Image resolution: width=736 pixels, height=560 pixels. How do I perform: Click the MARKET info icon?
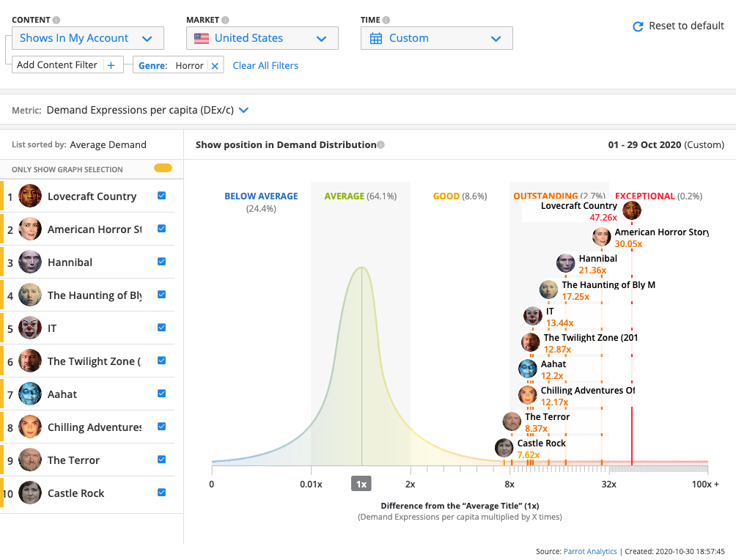tap(225, 21)
